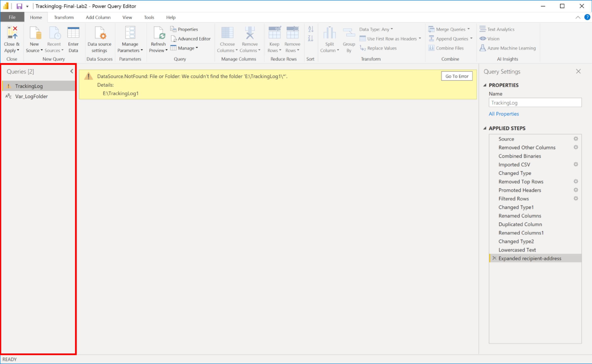
Task: Open the Advanced Editor
Action: 190,38
